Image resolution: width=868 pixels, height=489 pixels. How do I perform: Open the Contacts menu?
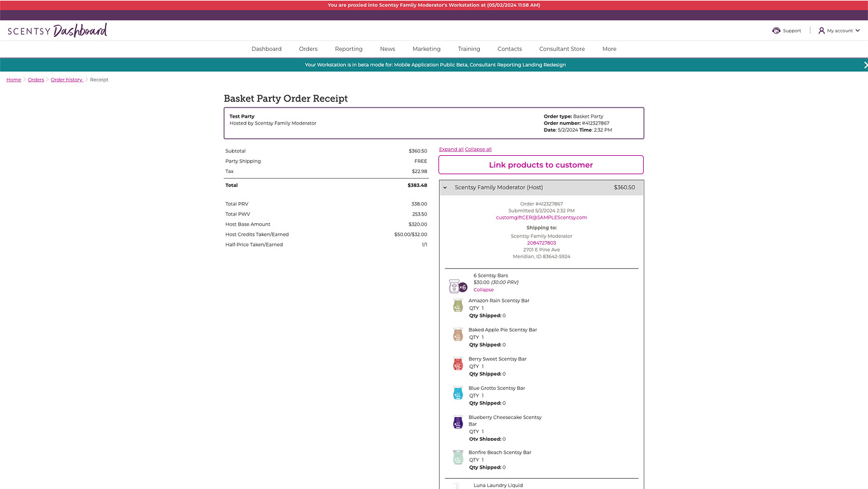[510, 49]
